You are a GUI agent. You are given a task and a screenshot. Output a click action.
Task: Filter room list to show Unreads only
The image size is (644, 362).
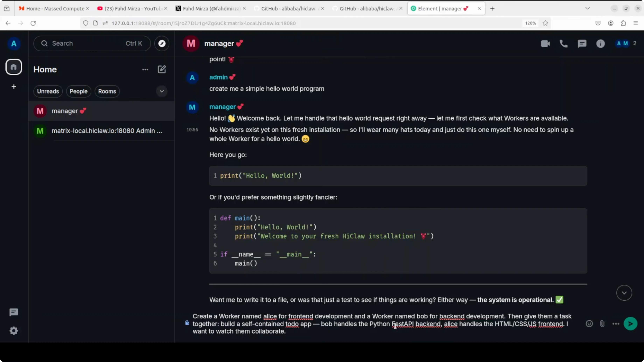coord(48,91)
